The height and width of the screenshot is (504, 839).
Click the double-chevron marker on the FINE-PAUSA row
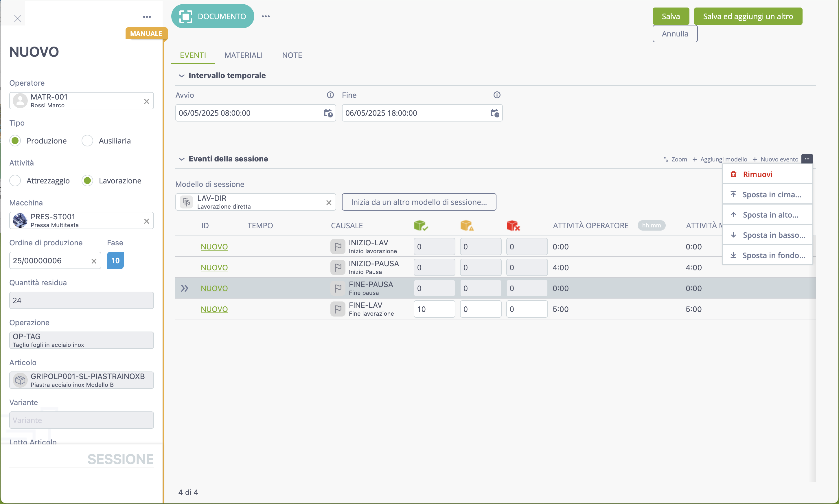(x=184, y=288)
